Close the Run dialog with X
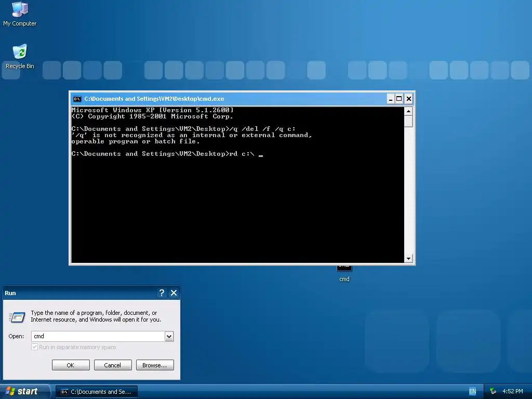 pyautogui.click(x=174, y=293)
